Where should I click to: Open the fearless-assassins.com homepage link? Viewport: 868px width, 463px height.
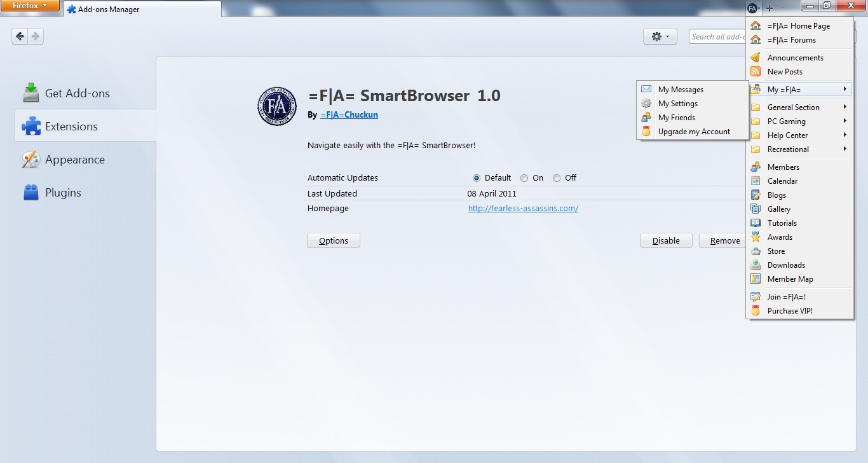point(523,209)
